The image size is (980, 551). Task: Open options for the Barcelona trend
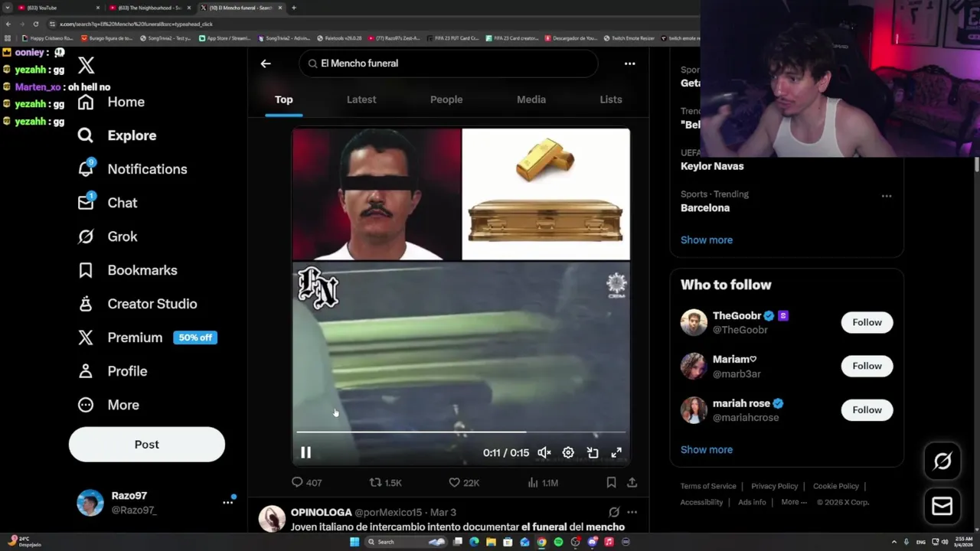tap(887, 196)
